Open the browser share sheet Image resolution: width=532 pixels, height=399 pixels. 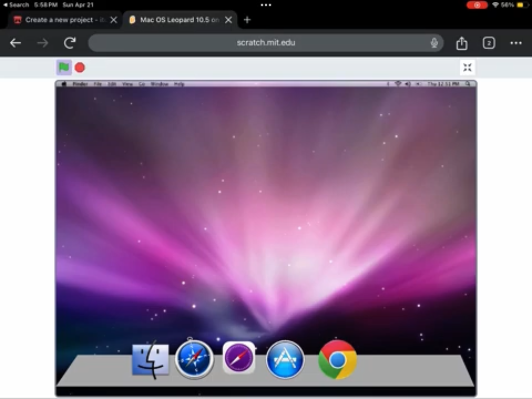(x=462, y=43)
